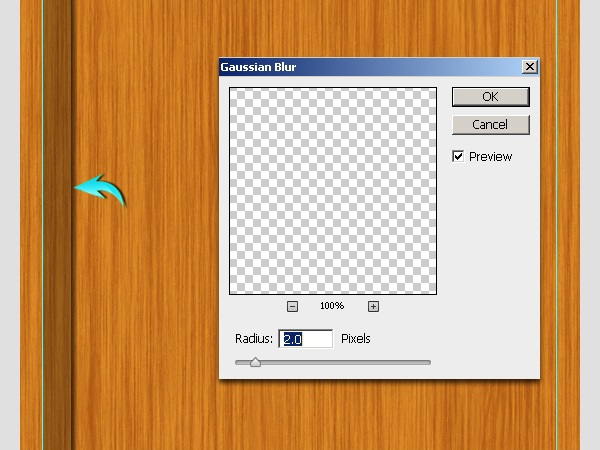Click the cyan curved arrow on canvas
The width and height of the screenshot is (600, 450).
pos(100,190)
